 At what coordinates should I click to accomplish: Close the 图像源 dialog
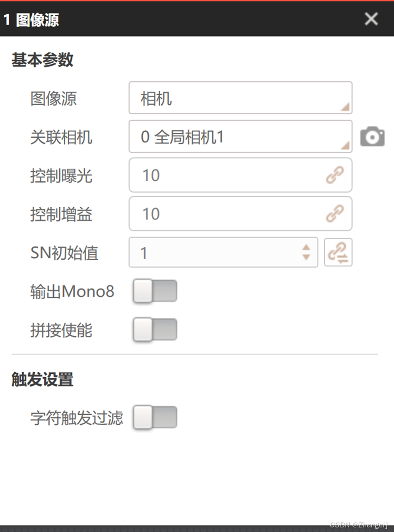[371, 19]
